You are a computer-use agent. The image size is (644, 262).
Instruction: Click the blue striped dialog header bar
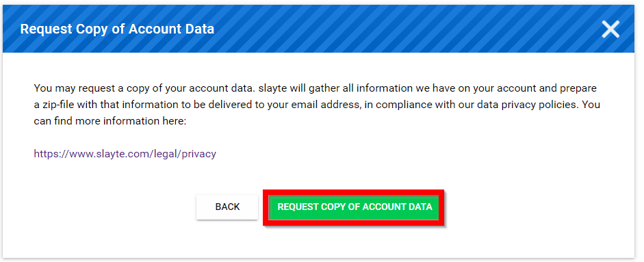319,29
